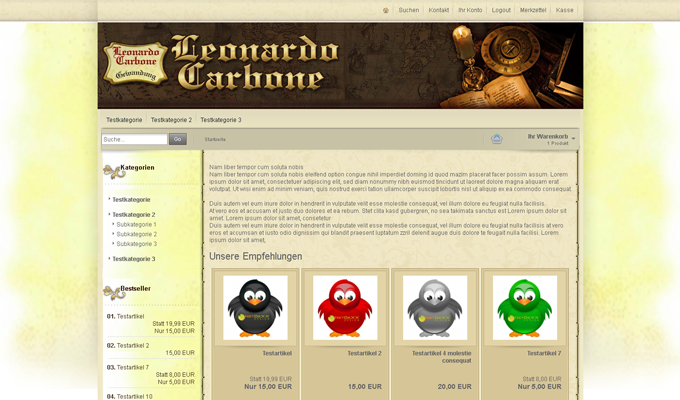The height and width of the screenshot is (400, 680).
Task: Click the Startseite breadcrumb link
Action: [x=215, y=140]
